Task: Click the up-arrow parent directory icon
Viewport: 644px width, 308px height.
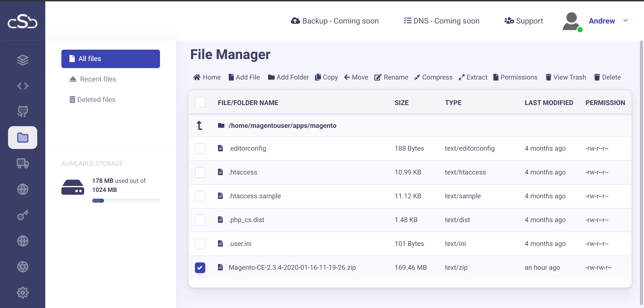Action: (x=200, y=125)
